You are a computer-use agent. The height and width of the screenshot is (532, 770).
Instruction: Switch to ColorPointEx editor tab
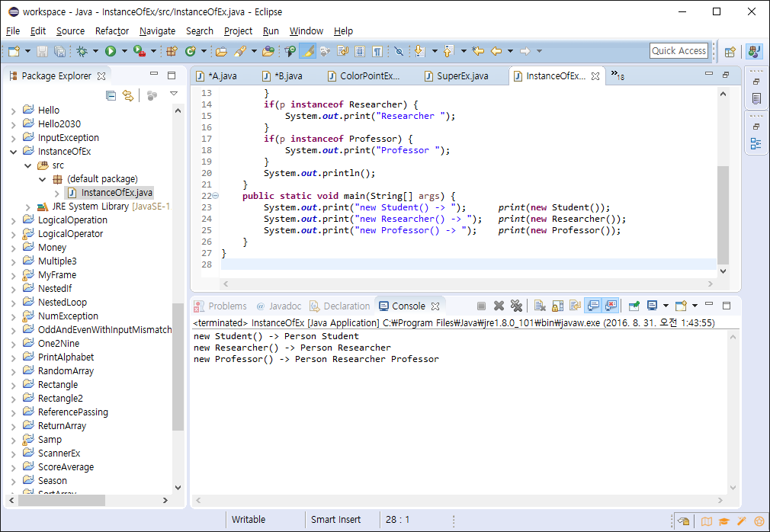[364, 76]
